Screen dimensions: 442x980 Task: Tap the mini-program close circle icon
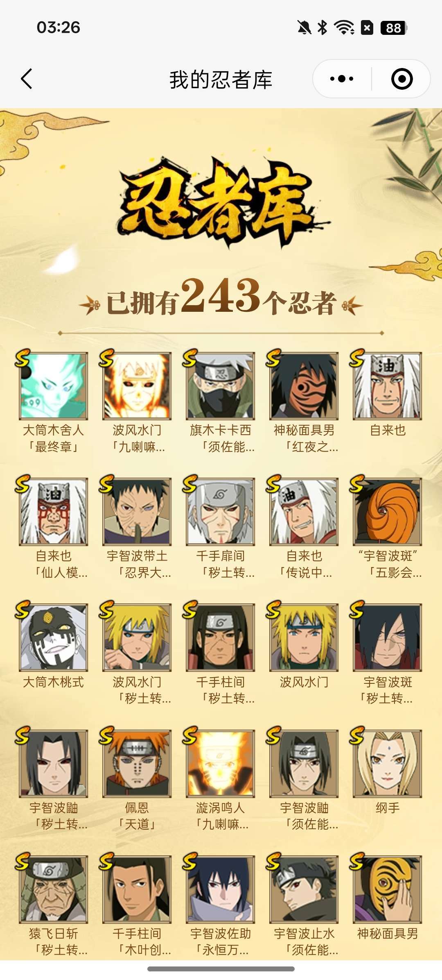pyautogui.click(x=401, y=79)
